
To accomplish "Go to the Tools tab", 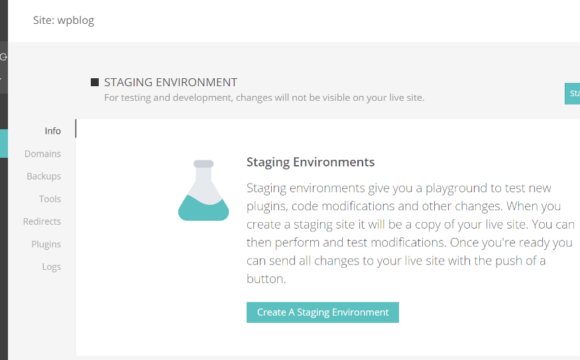I will click(50, 199).
